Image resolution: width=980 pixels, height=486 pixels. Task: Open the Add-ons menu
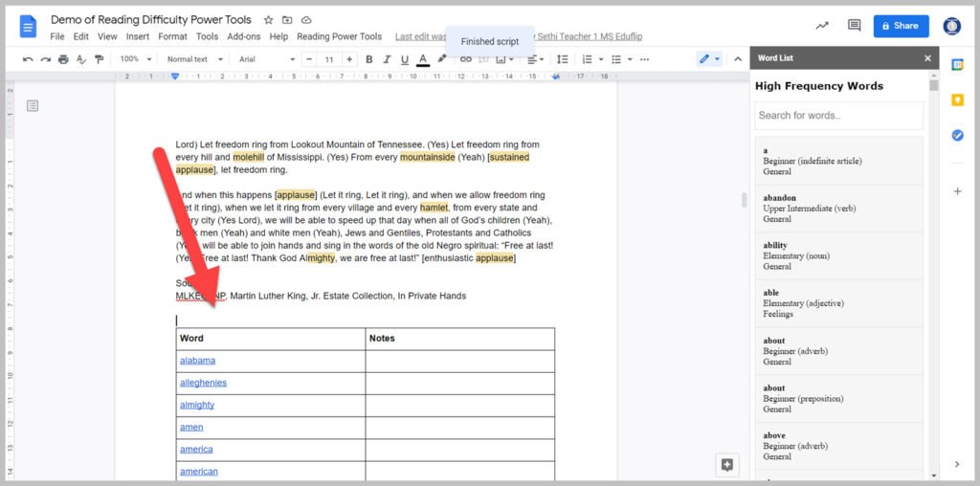[x=244, y=36]
